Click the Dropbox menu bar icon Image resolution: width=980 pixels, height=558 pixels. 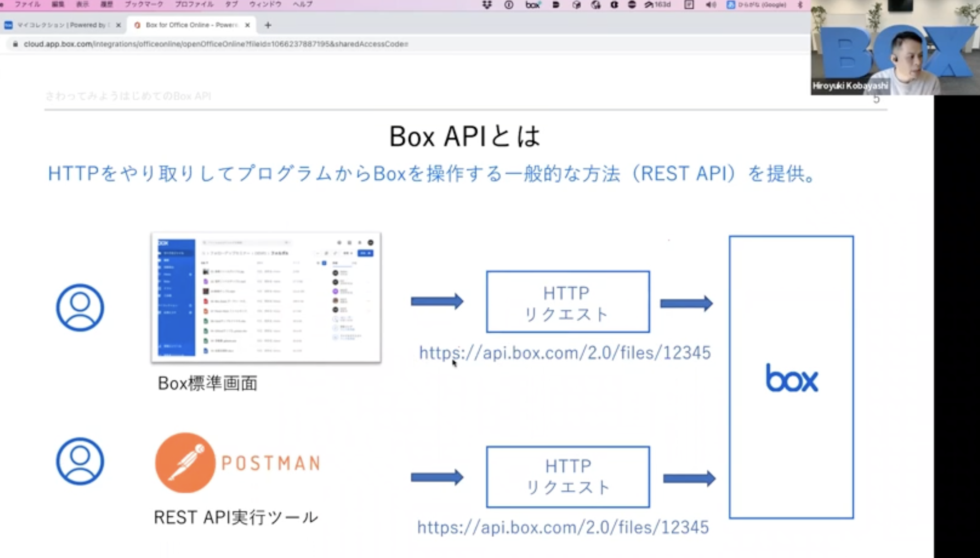[x=487, y=5]
